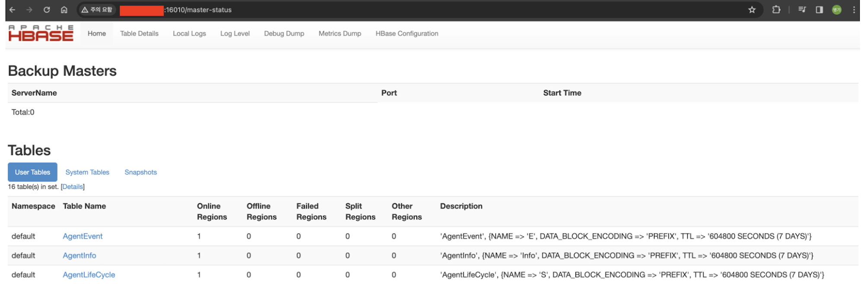Reload the master-status page
The width and height of the screenshot is (868, 294).
point(47,10)
